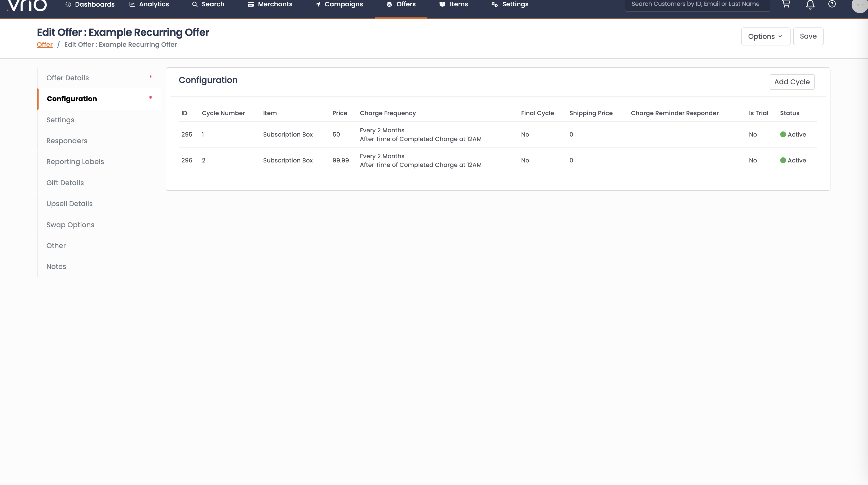Click the Item column header
The width and height of the screenshot is (868, 485).
pos(270,113)
